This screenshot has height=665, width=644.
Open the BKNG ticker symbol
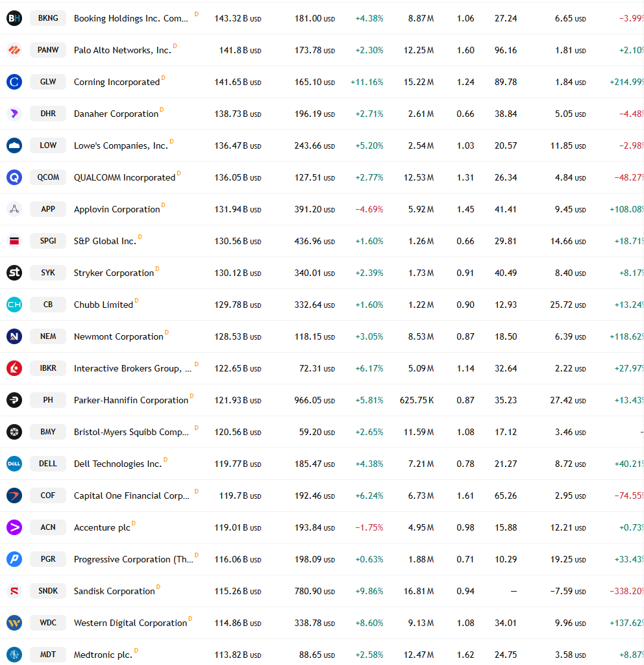tap(48, 18)
